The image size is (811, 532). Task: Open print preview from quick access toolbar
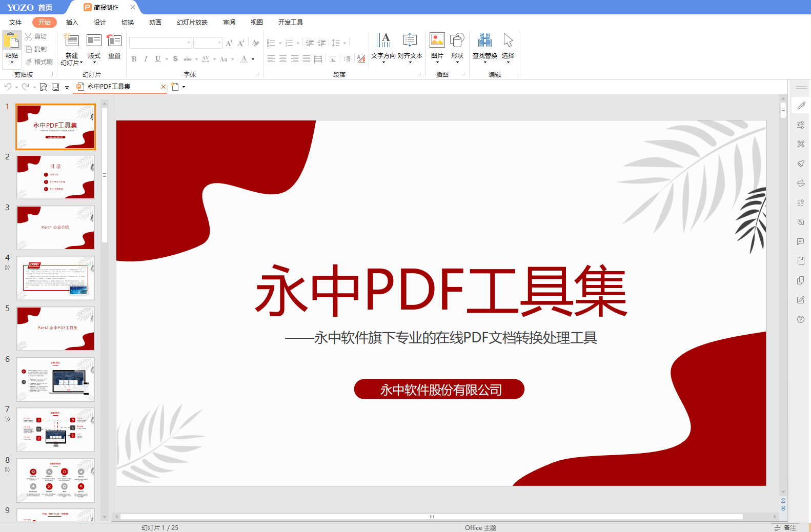pos(44,87)
